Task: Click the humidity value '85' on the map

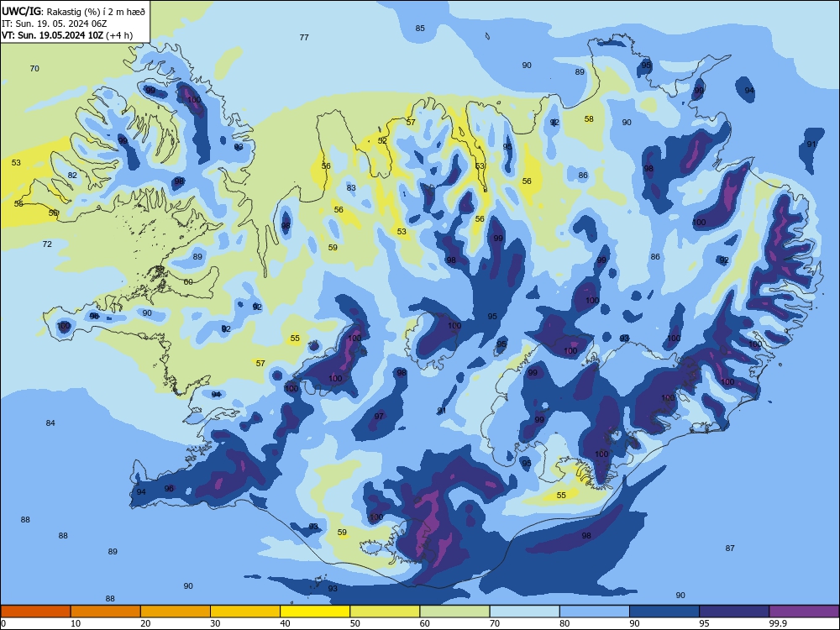Action: click(420, 29)
